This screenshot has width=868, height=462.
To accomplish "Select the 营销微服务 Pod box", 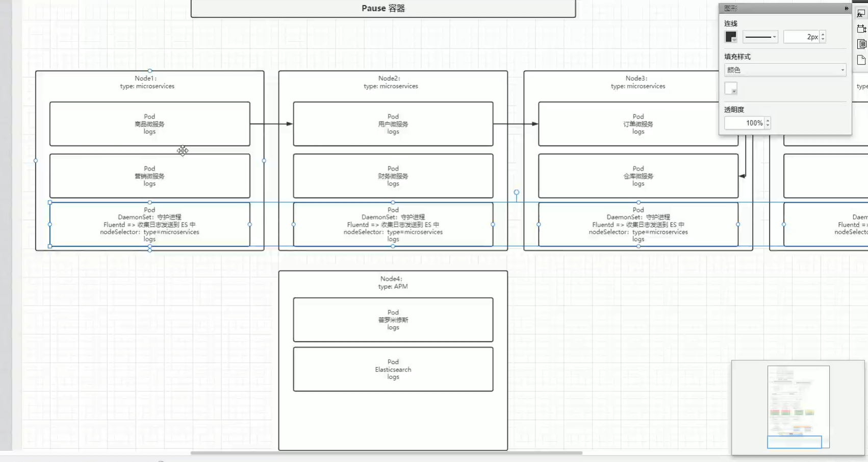I will coord(150,176).
